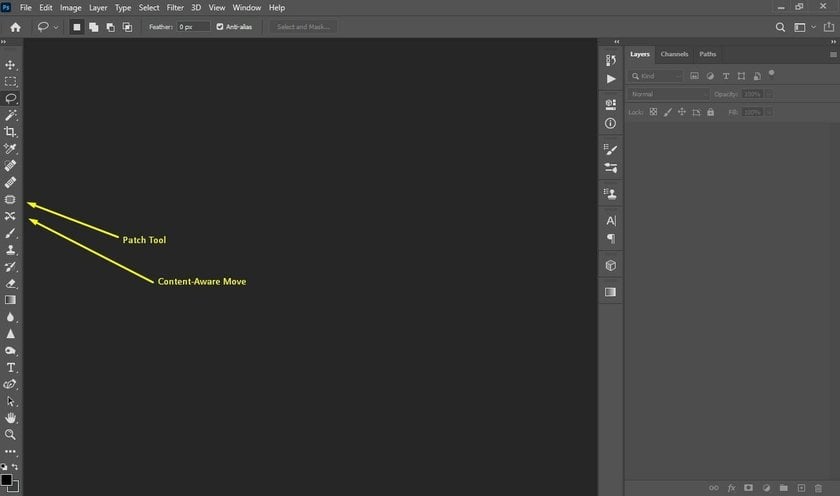
Task: Select the Healing Brush bandage tool
Action: click(x=10, y=182)
